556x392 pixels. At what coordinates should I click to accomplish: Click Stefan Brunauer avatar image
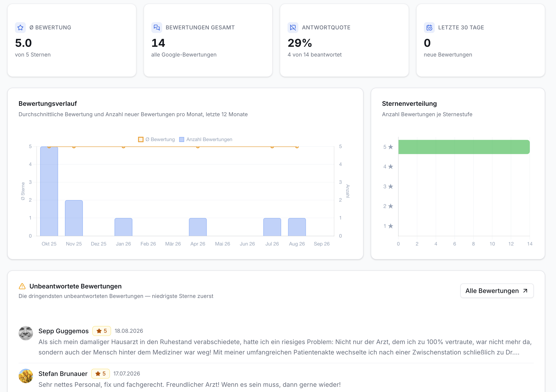[26, 376]
